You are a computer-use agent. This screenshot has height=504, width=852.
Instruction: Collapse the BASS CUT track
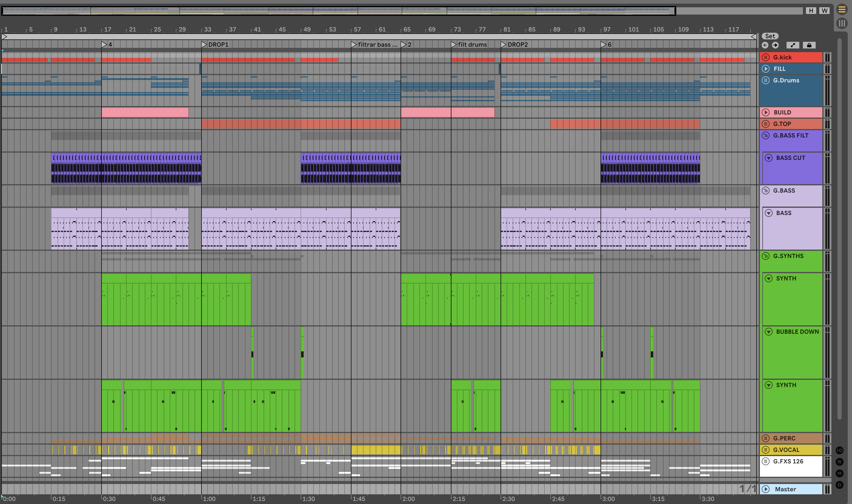pos(768,157)
